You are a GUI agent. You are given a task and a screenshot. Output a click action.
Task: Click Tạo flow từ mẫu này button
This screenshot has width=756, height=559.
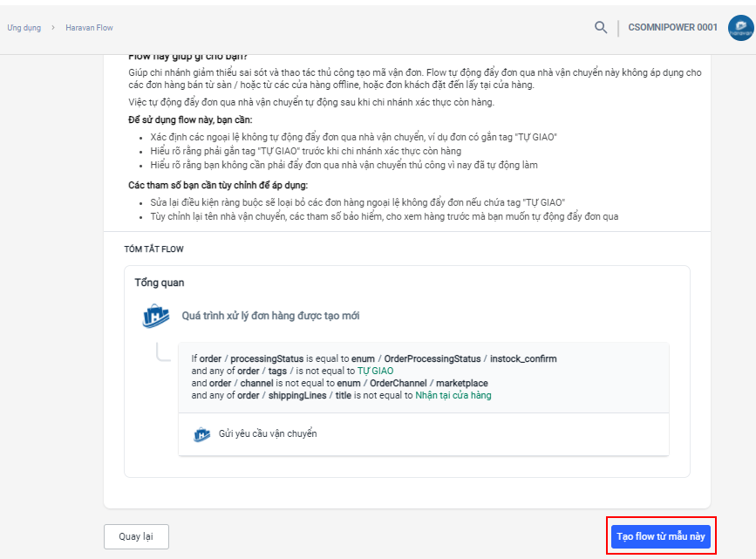point(661,536)
